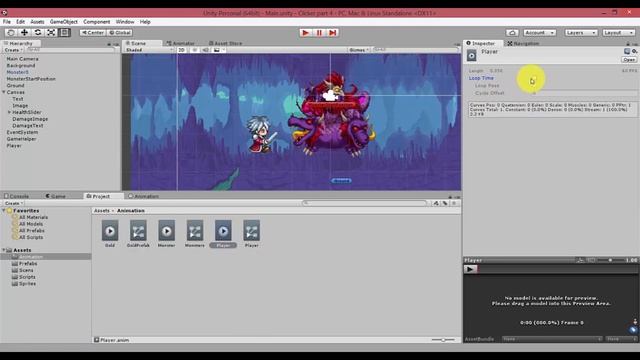Start Play mode with the play button
640x360 pixels.
[x=305, y=33]
